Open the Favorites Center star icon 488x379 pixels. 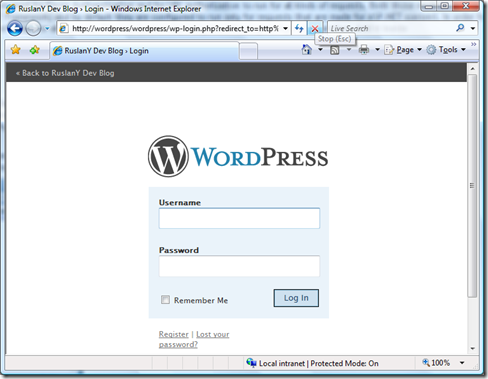click(15, 50)
